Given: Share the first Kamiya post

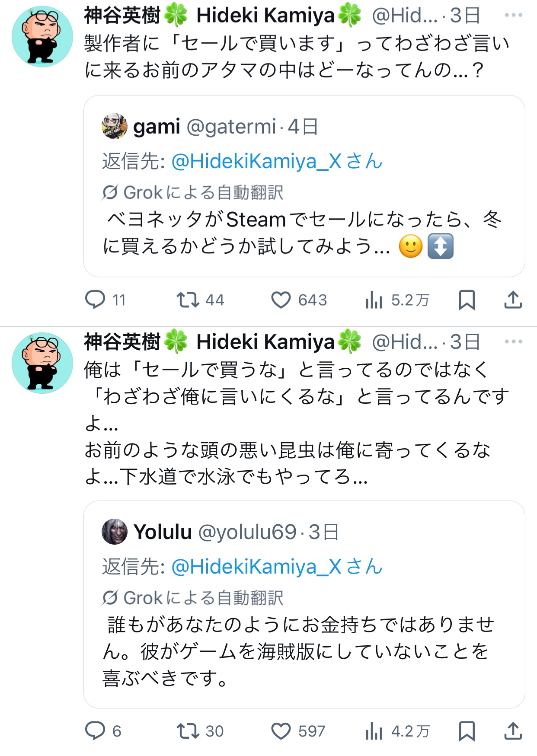Looking at the screenshot, I should point(513,300).
